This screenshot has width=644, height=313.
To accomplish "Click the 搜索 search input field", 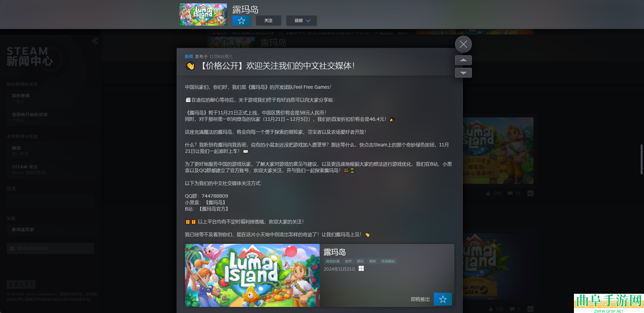I will point(51,201).
